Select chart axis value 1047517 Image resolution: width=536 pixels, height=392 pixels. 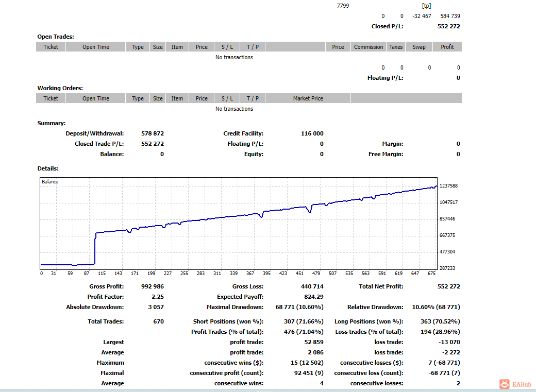[x=448, y=202]
